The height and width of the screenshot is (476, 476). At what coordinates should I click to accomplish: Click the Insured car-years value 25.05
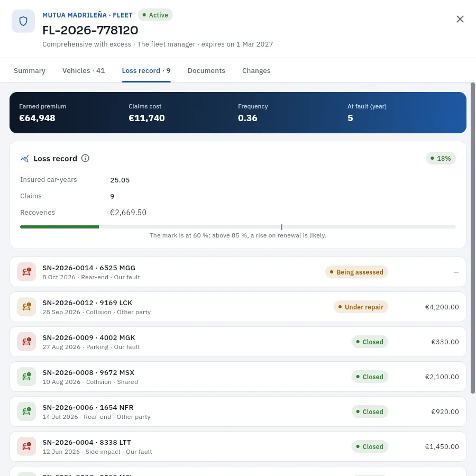coord(120,180)
